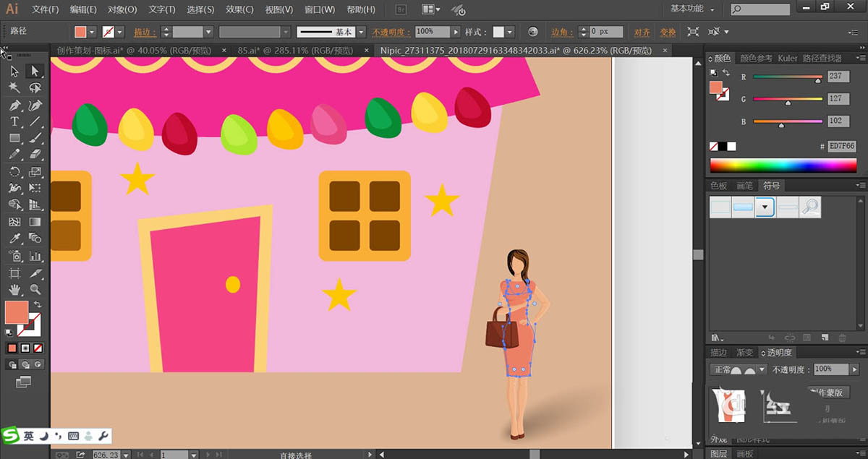Swap fill and stroke in toolbox
This screenshot has height=459, width=868.
(38, 304)
